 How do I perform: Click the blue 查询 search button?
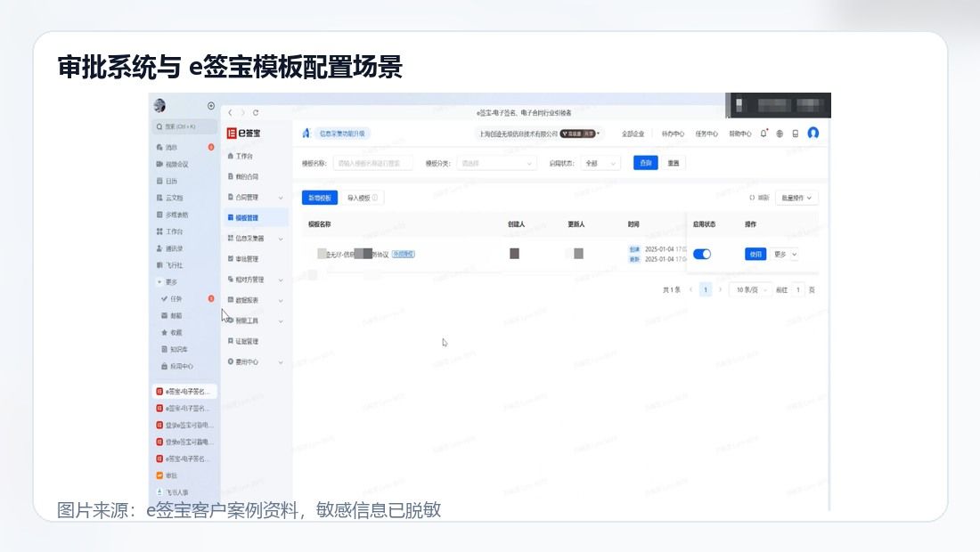646,163
